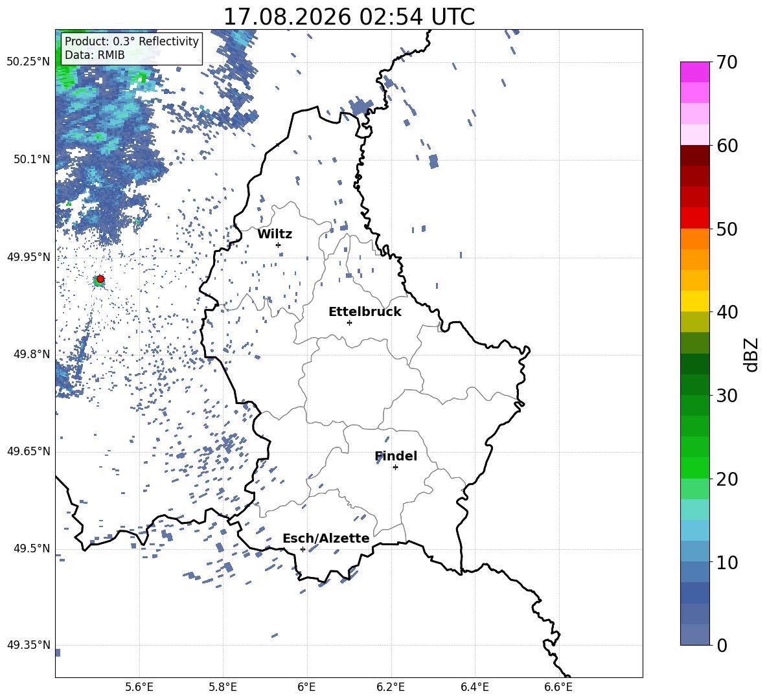Screen dimensions: 767x700
Task: Pick the dark green 30 dBZ colorbar band
Action: 694,384
